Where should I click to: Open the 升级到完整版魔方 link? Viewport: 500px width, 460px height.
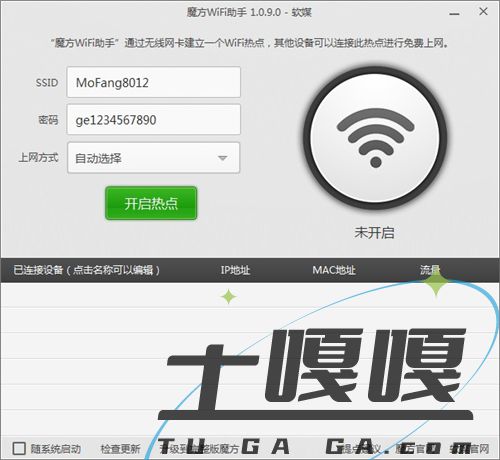tap(199, 449)
